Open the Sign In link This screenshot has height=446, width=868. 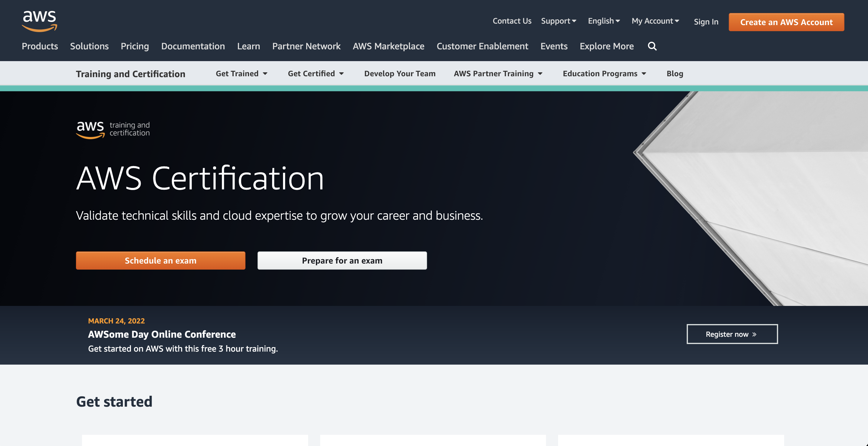[x=705, y=21]
